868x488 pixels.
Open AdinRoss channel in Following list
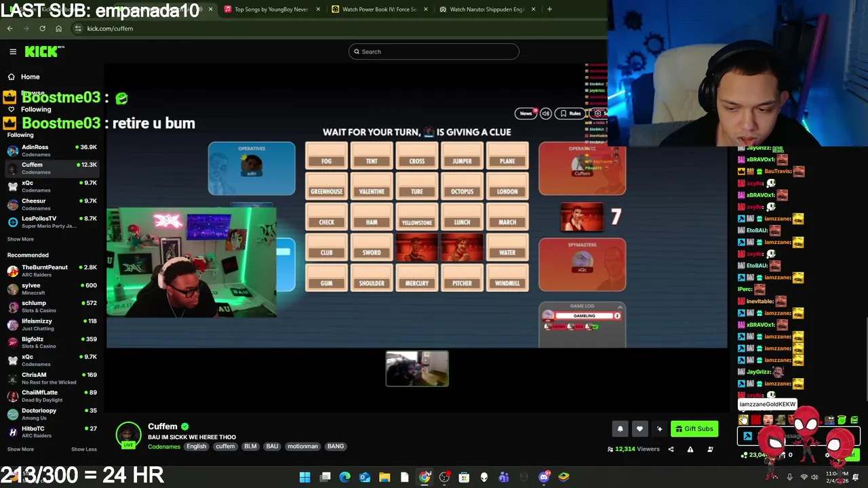[52, 150]
